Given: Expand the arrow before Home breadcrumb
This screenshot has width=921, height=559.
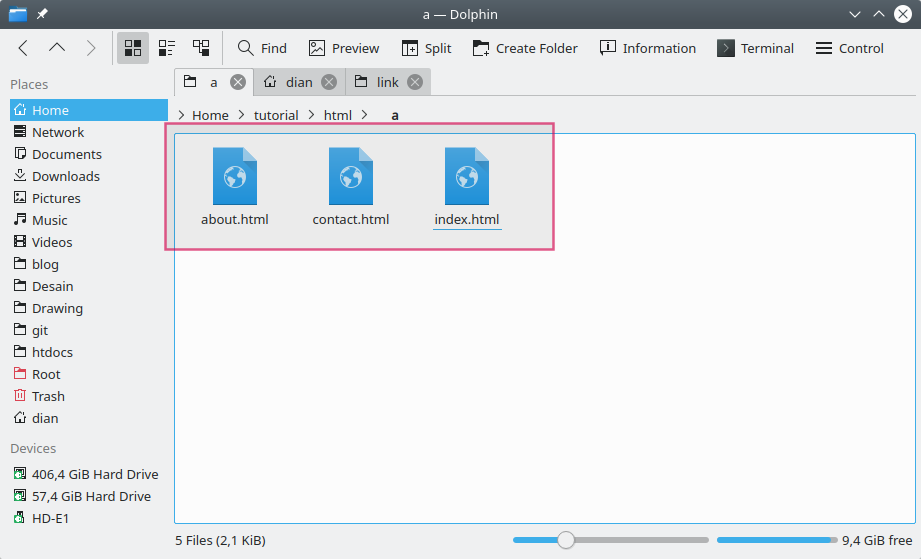Looking at the screenshot, I should coord(181,115).
